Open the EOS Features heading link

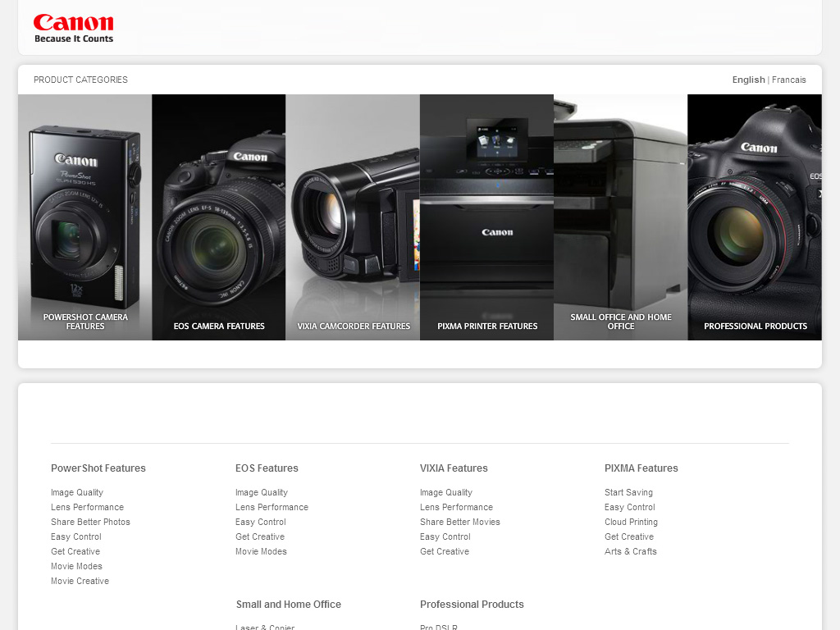point(267,468)
